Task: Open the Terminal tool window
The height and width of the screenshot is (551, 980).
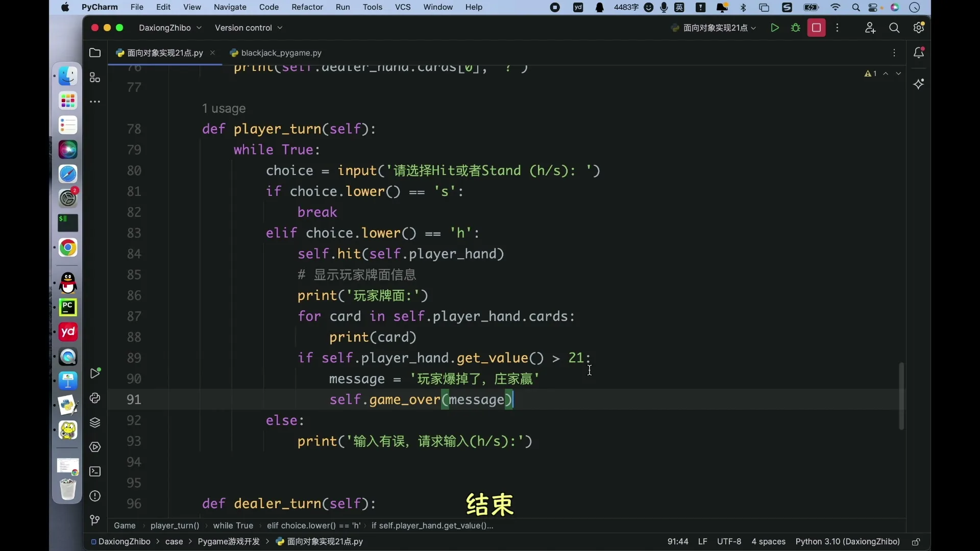Action: 95,472
